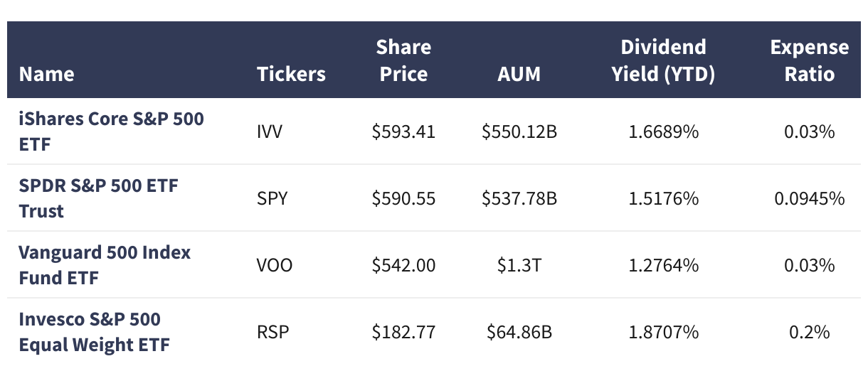Image resolution: width=868 pixels, height=371 pixels.
Task: Click the $182.77 share price cell
Action: point(403,333)
